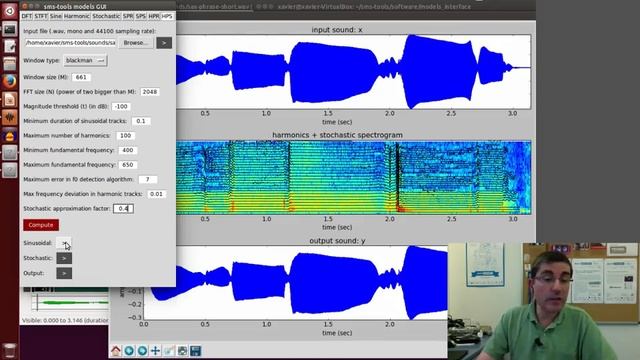640x360 pixels.
Task: Save the figure with floppy disk icon
Action: coord(196,351)
